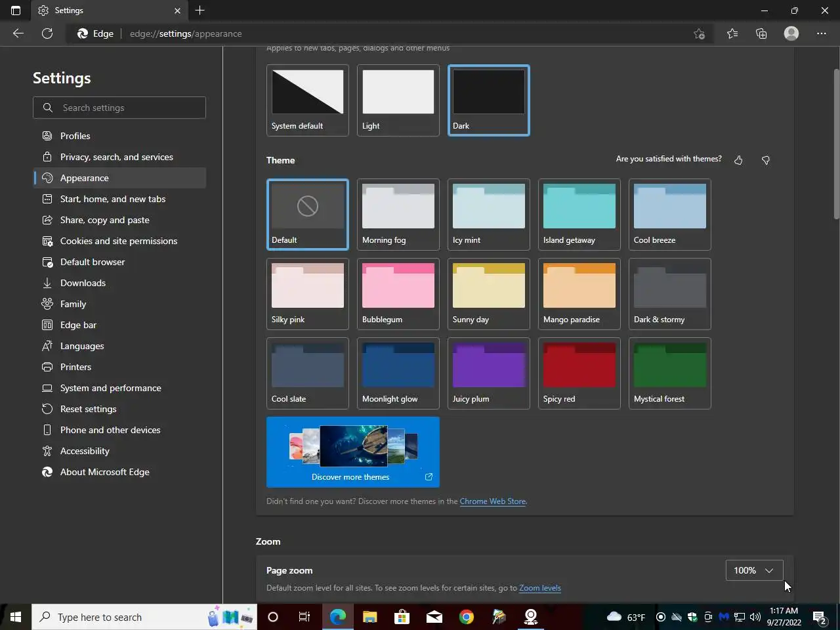Image resolution: width=840 pixels, height=630 pixels.
Task: Choose the Dark & stormy theme
Action: tap(669, 294)
